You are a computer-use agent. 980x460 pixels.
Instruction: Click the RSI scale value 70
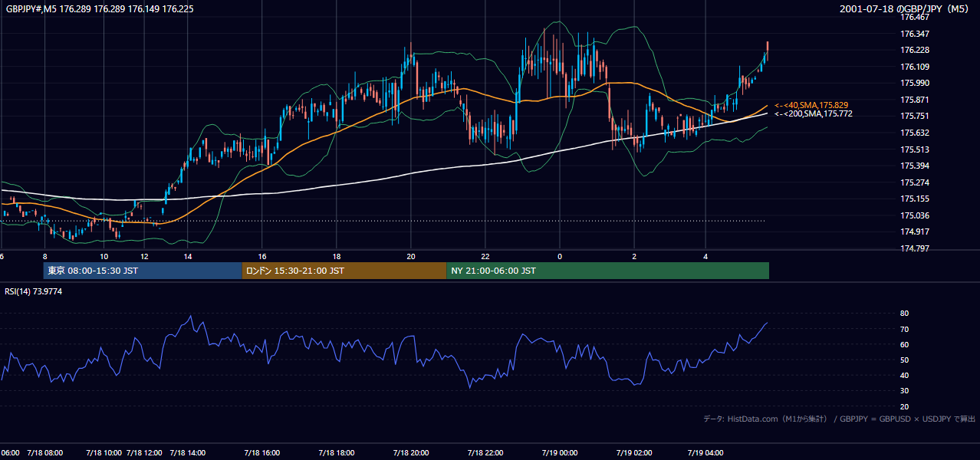pos(904,329)
